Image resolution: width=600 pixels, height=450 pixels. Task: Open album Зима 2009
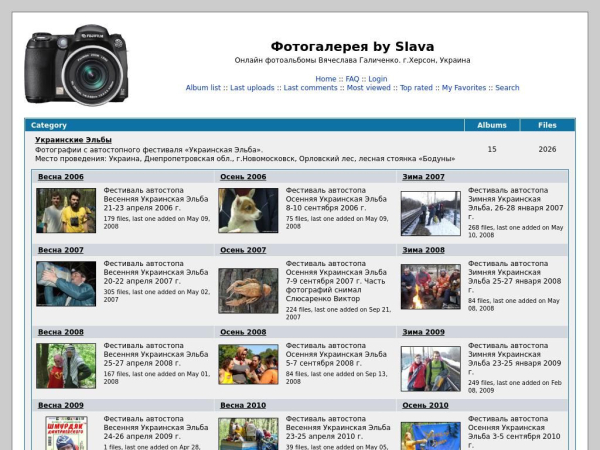[x=423, y=332]
